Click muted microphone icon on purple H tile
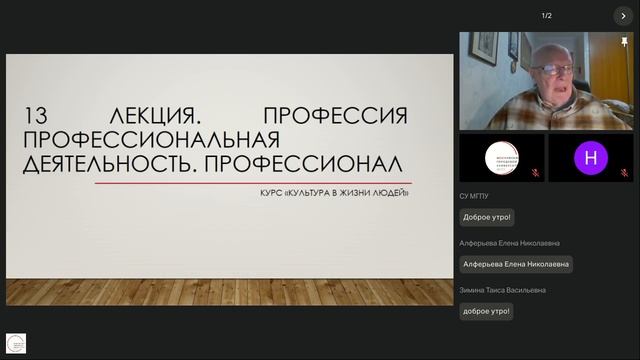 pyautogui.click(x=624, y=173)
